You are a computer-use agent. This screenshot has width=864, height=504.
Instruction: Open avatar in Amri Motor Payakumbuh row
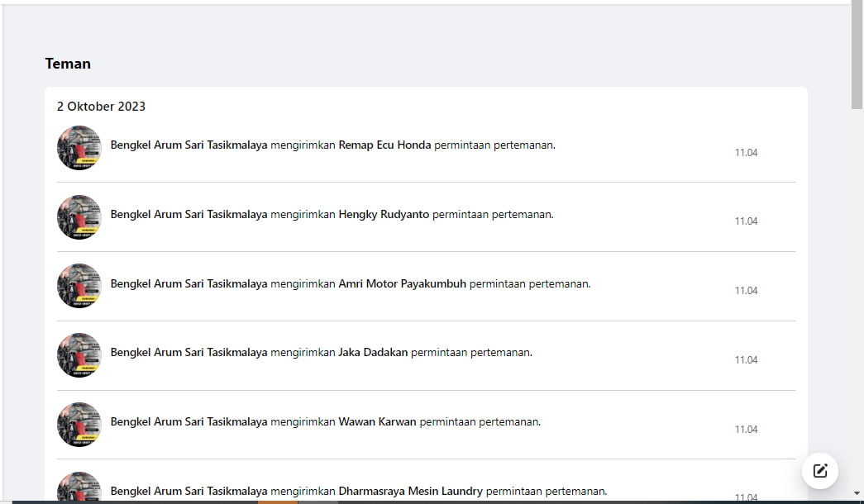click(79, 286)
